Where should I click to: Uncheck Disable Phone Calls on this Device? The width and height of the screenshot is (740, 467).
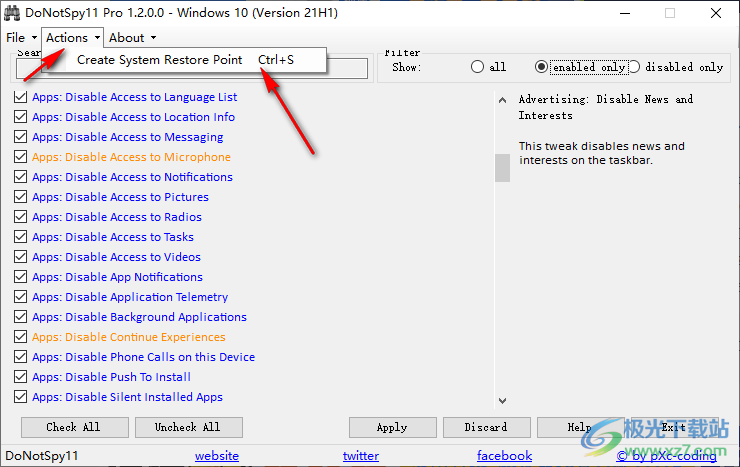(20, 357)
